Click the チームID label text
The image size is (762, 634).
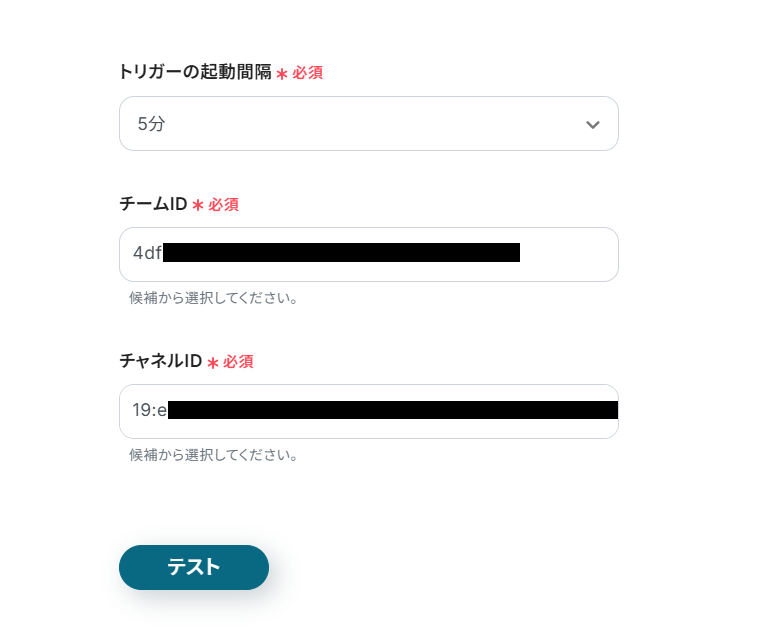153,204
